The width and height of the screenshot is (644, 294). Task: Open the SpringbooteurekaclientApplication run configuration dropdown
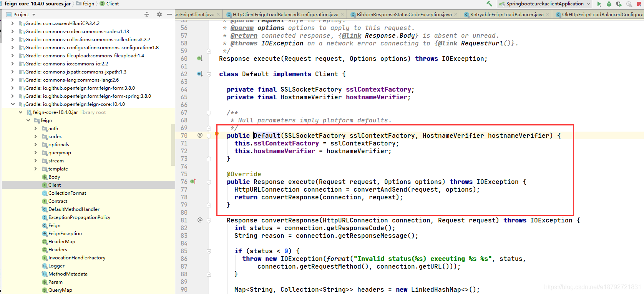[x=545, y=4]
